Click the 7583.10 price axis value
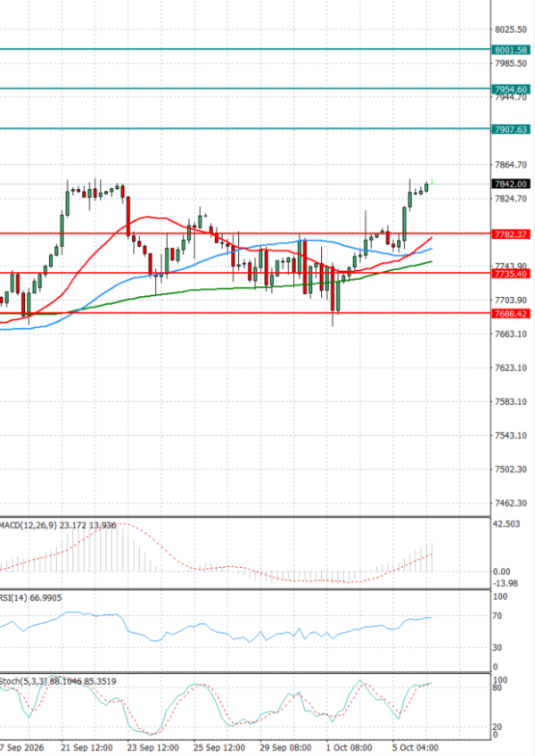 [511, 401]
